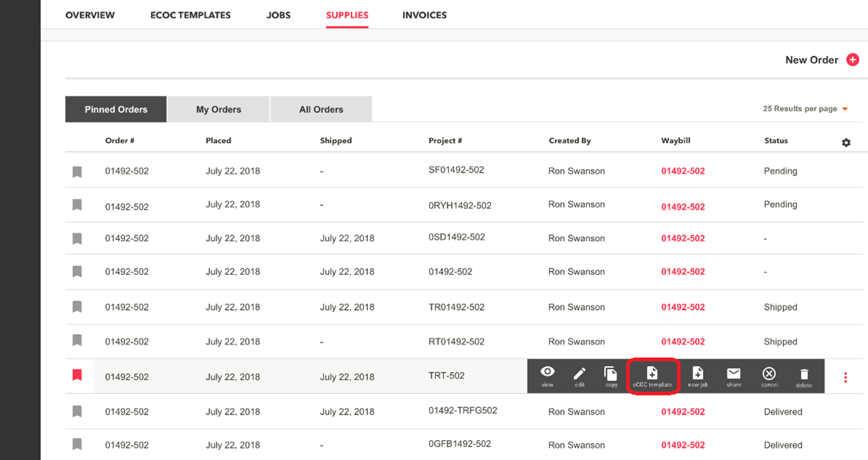Open three-dot menu on TRT-502 row
Image resolution: width=868 pixels, height=460 pixels.
tap(845, 378)
